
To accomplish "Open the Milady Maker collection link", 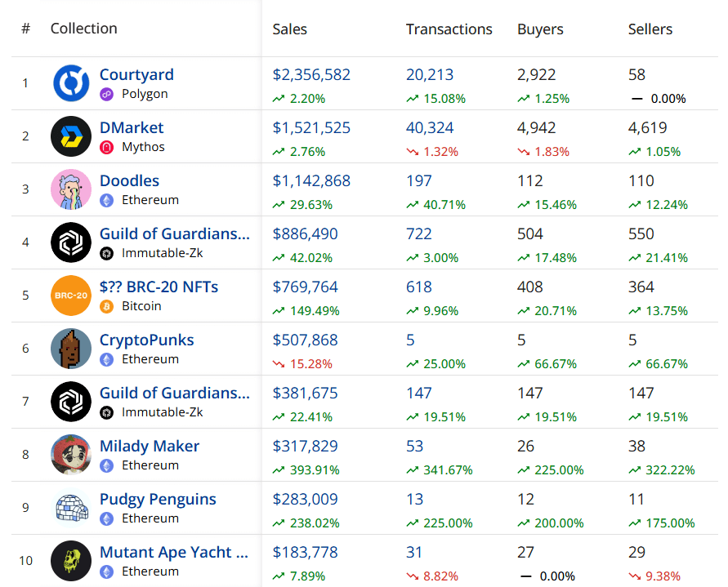I will (x=150, y=447).
